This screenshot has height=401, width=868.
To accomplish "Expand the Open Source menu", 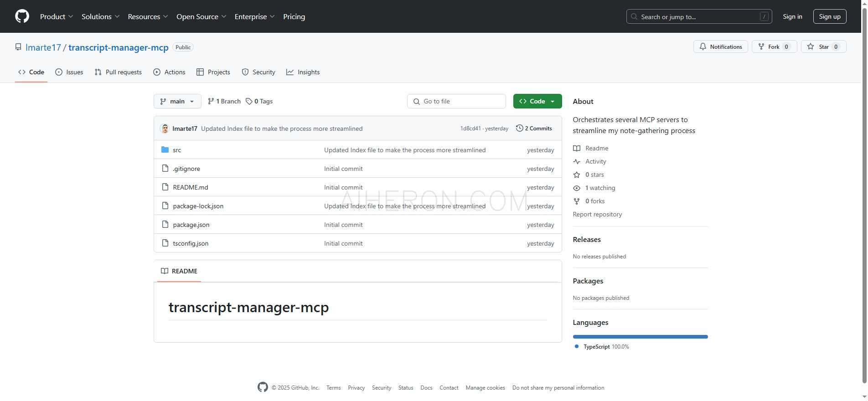I will [201, 16].
